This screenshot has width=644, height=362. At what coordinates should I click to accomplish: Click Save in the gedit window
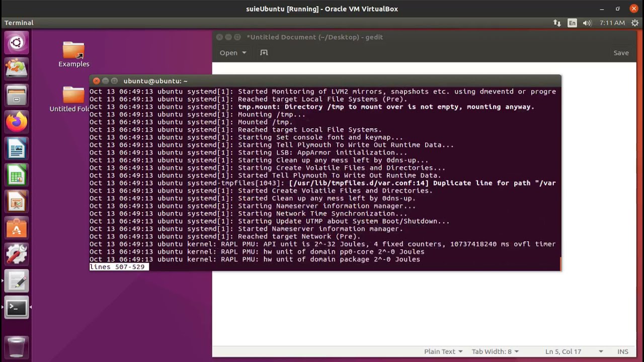621,53
